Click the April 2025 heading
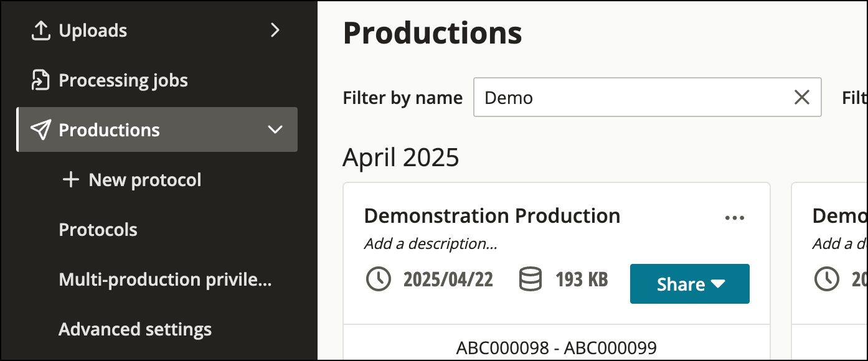 (x=401, y=157)
